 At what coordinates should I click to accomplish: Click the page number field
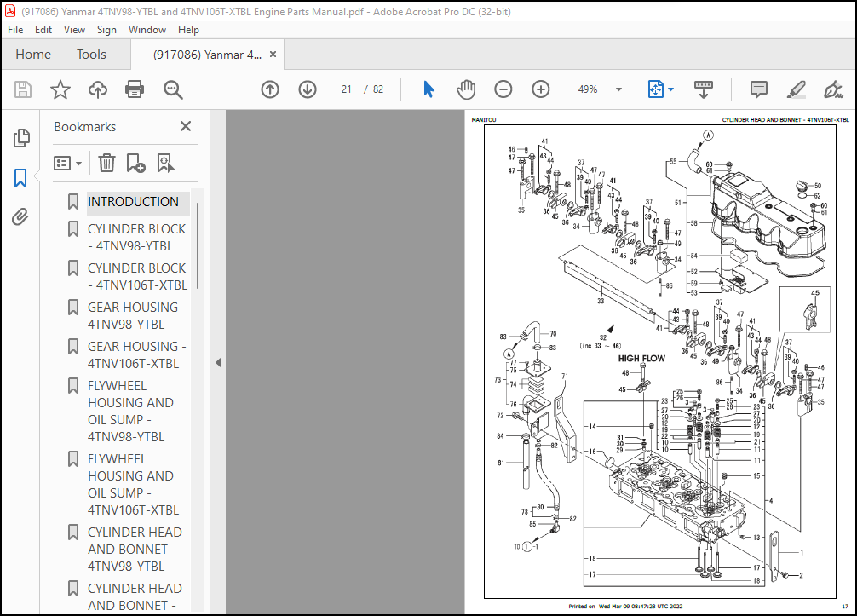347,89
